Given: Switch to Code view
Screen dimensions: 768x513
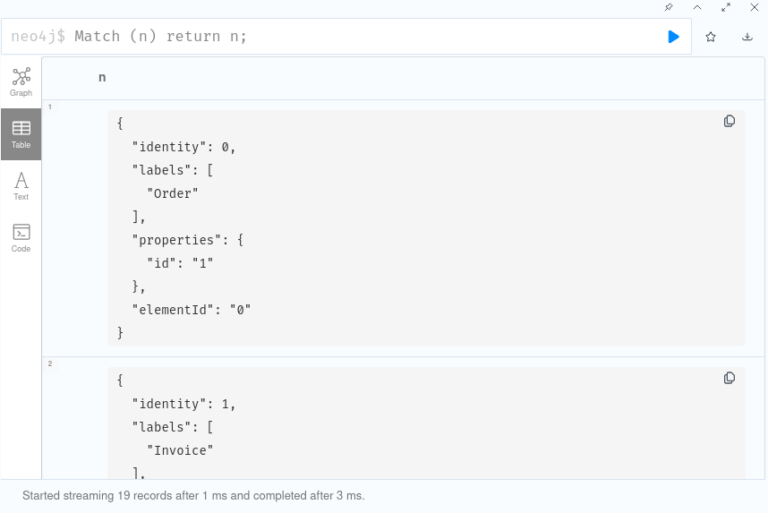Looking at the screenshot, I should 21,238.
